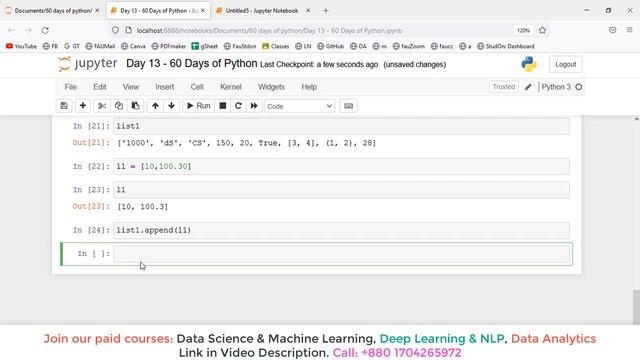
Task: Reload the current page
Action: (x=45, y=30)
